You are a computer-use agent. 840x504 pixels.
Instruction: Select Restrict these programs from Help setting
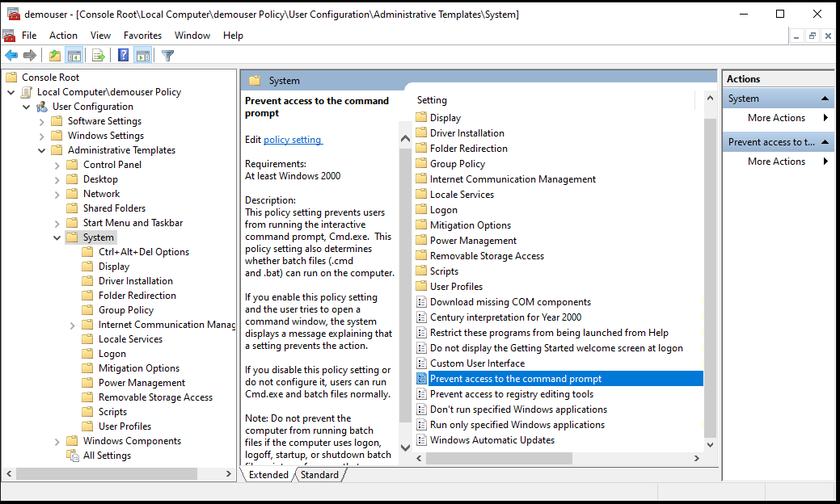coord(549,333)
